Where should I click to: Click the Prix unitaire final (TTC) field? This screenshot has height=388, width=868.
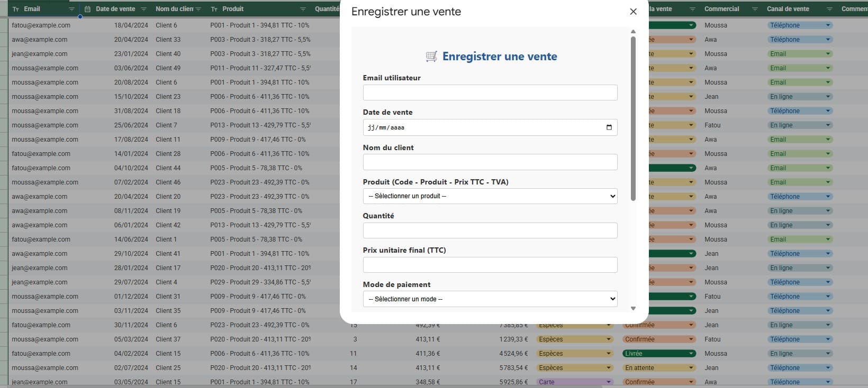pos(490,265)
